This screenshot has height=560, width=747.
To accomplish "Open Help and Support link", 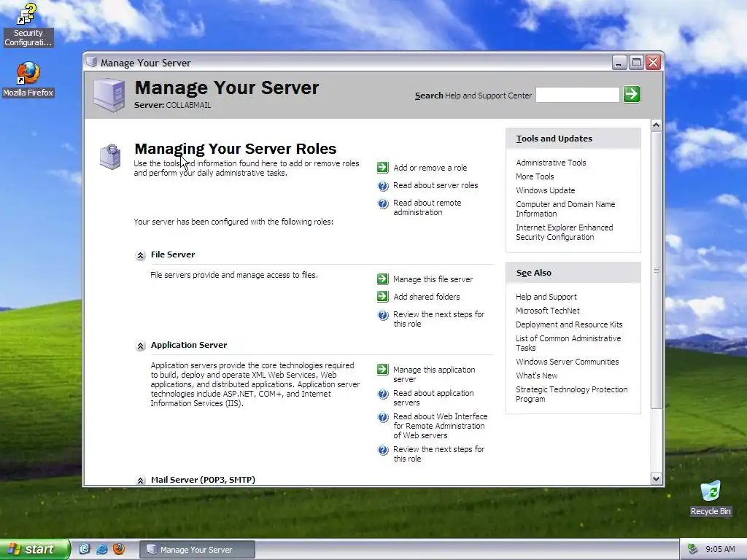I will 546,297.
